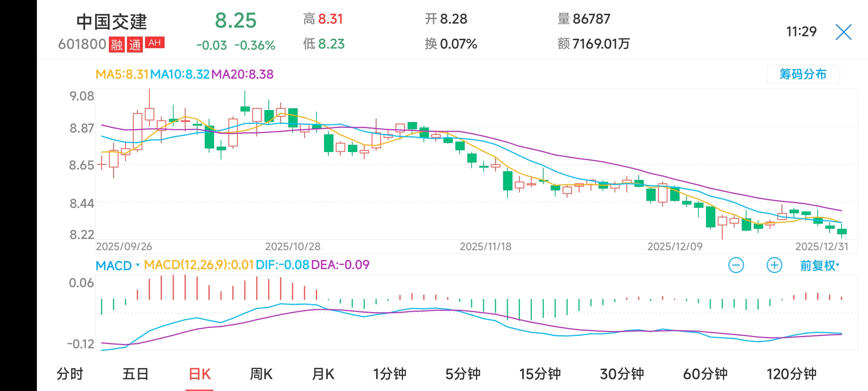Tap the 中国交建 stock name
The image size is (868, 391).
pos(111,22)
